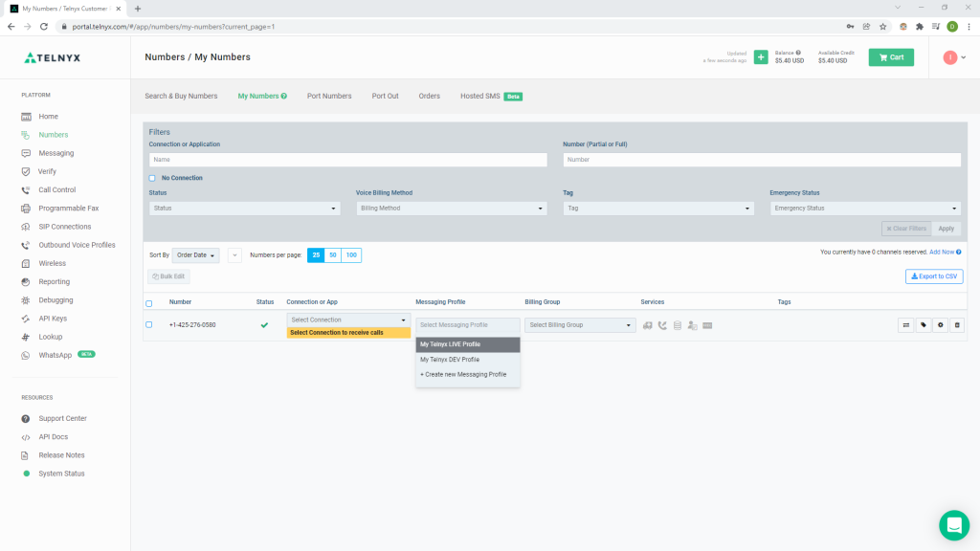Image resolution: width=980 pixels, height=551 pixels.
Task: Reload the browser page
Action: point(44,26)
